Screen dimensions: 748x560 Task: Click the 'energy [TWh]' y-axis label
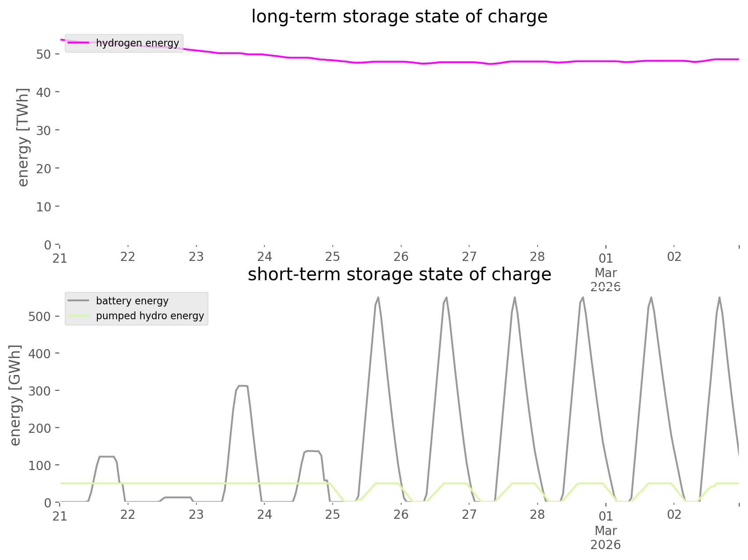23,137
